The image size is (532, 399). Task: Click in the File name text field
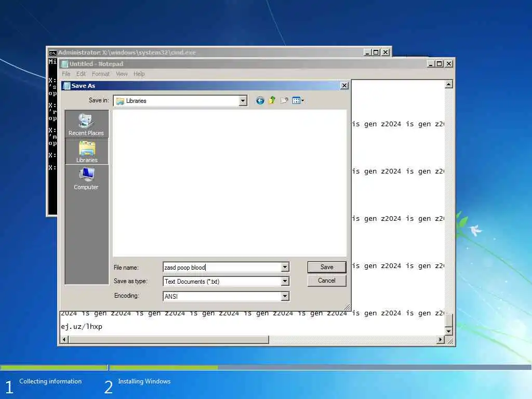(222, 268)
